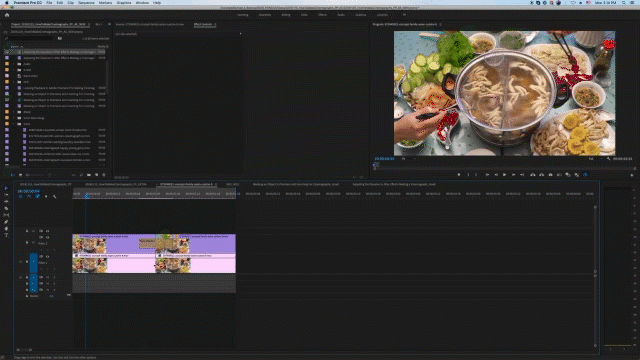
Task: Select the Track Select Forward tool
Action: coord(6,195)
